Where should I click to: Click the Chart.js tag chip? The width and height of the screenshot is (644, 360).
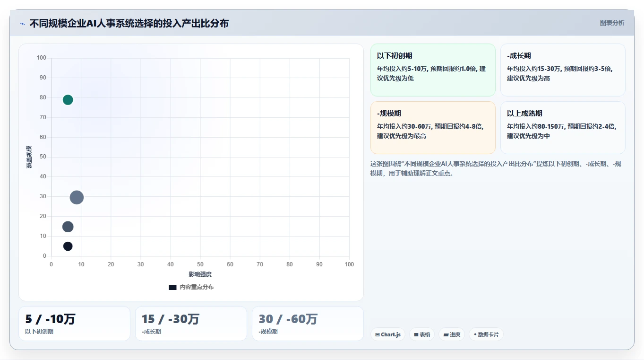click(x=388, y=334)
